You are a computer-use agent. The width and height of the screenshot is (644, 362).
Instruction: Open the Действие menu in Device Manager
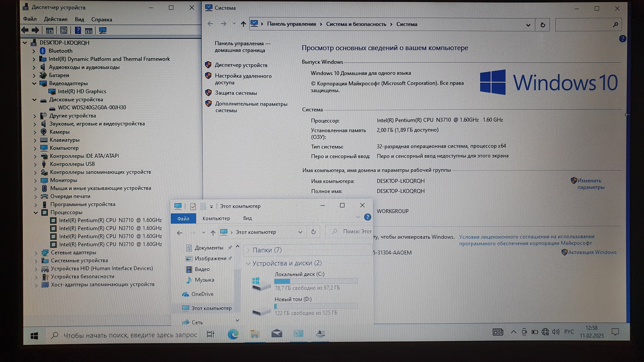coord(56,19)
